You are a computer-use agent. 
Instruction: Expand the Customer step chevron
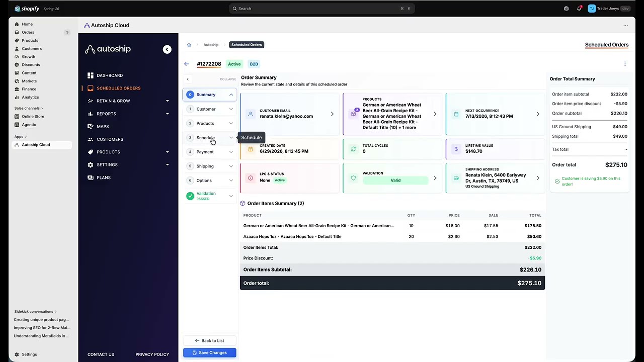pos(231,109)
